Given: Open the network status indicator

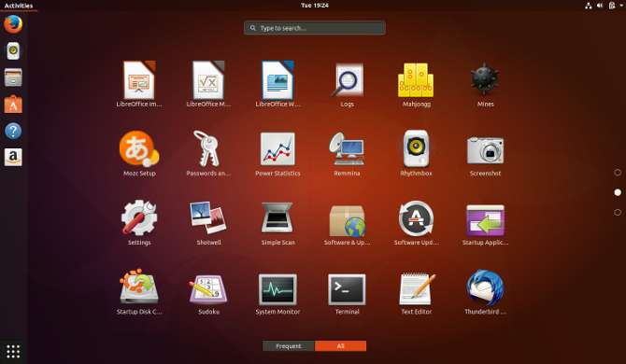Looking at the screenshot, I should [x=588, y=6].
